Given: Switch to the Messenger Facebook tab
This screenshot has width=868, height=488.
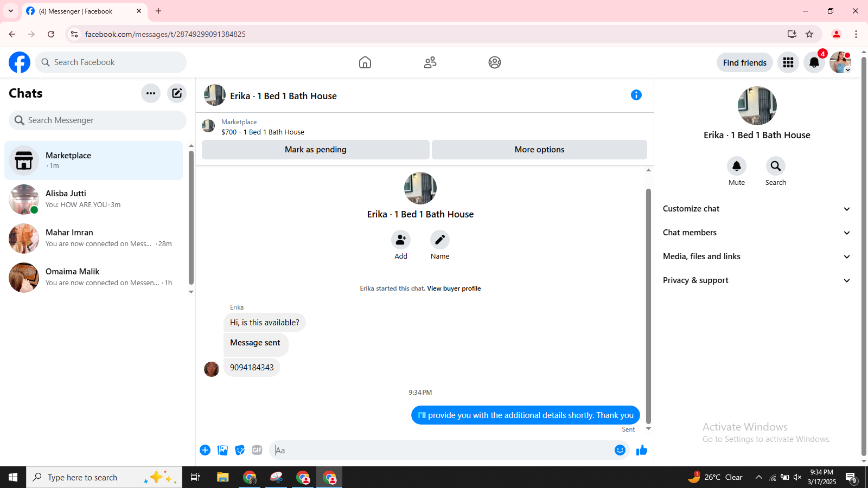Looking at the screenshot, I should point(84,11).
